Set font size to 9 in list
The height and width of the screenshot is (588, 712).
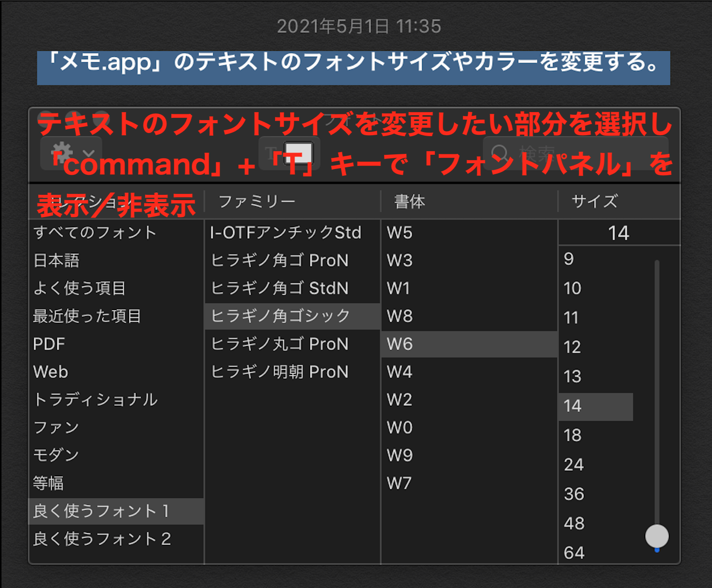596,259
